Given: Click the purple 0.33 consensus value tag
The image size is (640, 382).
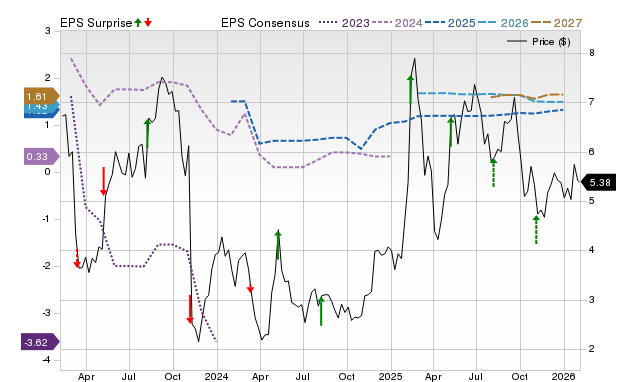Looking at the screenshot, I should pos(41,156).
